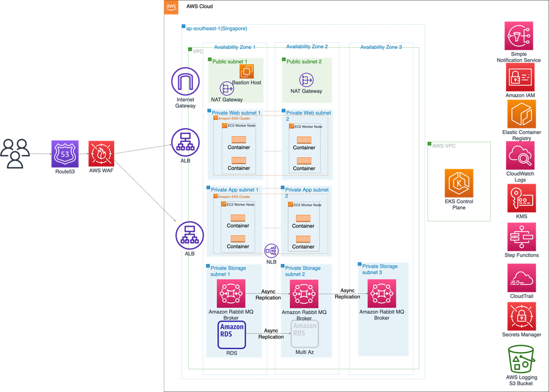Select the Simple Notification Service icon

pyautogui.click(x=519, y=36)
